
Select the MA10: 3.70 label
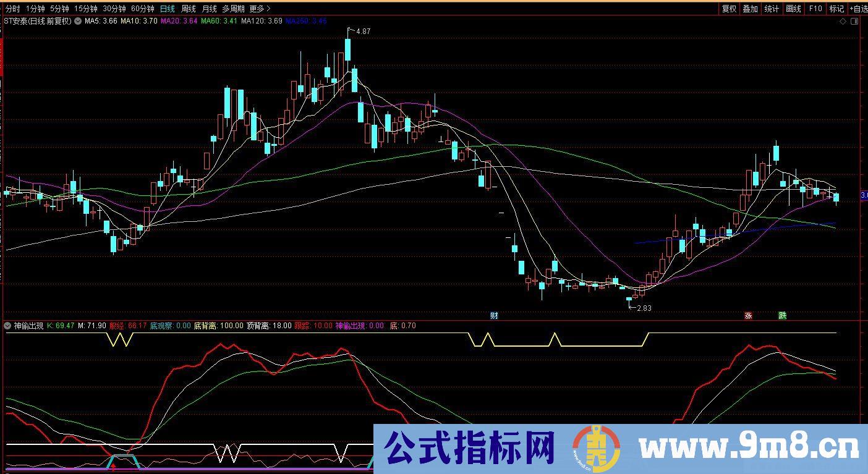138,21
